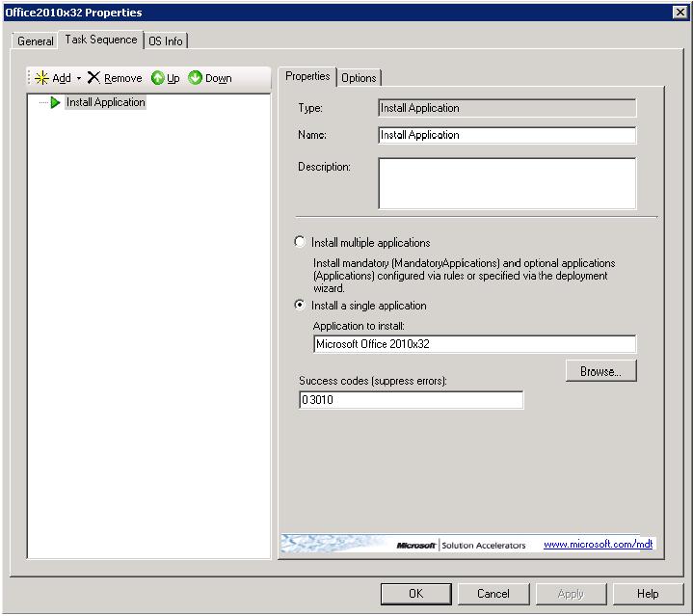Close the Office2010x32 Properties dialog
693x616 pixels.
[x=680, y=12]
